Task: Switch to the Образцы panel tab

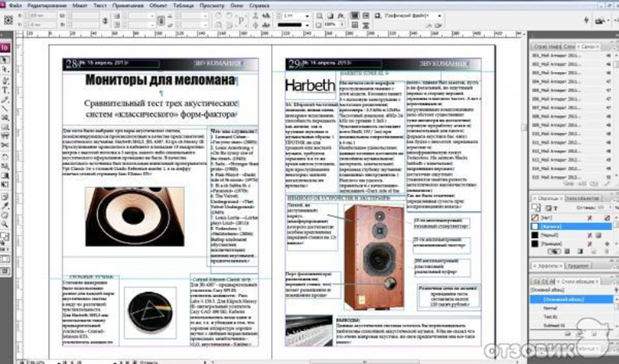Action: (549, 198)
